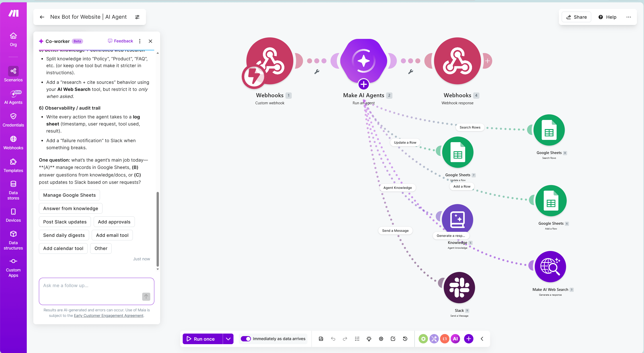
Task: Open Credentials in the sidebar
Action: (13, 120)
